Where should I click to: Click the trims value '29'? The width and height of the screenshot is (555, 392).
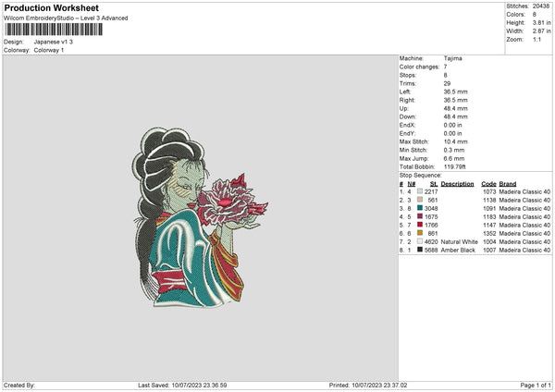click(x=447, y=83)
